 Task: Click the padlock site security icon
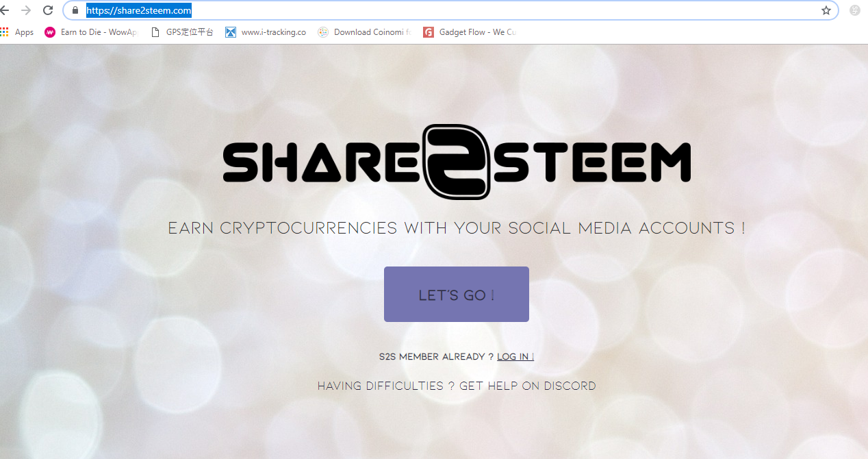pos(75,10)
